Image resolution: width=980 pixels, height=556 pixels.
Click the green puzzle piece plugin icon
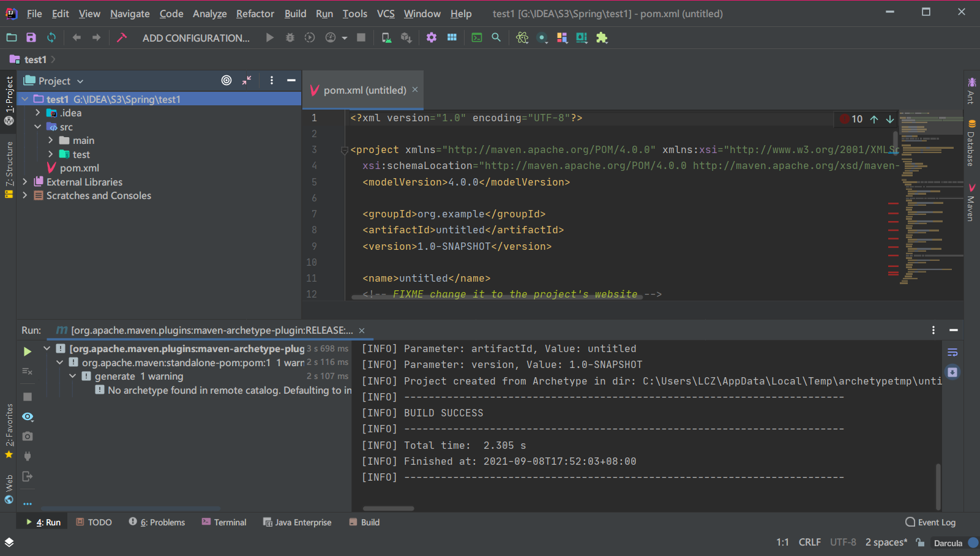pyautogui.click(x=602, y=37)
